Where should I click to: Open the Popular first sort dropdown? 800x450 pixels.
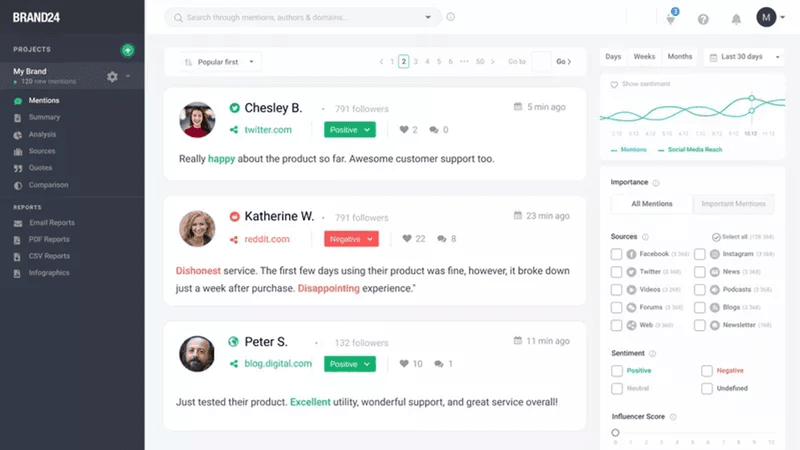coord(220,62)
